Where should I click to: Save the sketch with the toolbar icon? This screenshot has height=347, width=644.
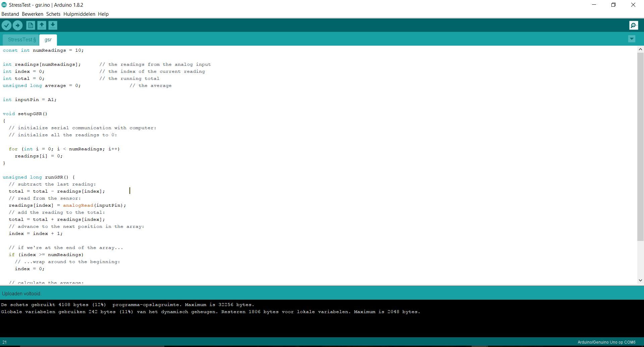tap(53, 25)
